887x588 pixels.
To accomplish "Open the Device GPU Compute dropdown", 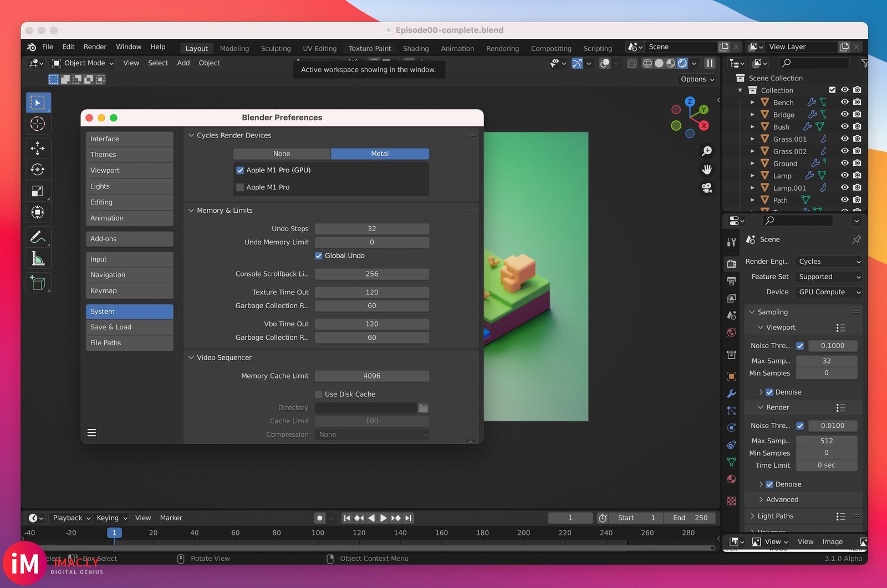I will (829, 292).
